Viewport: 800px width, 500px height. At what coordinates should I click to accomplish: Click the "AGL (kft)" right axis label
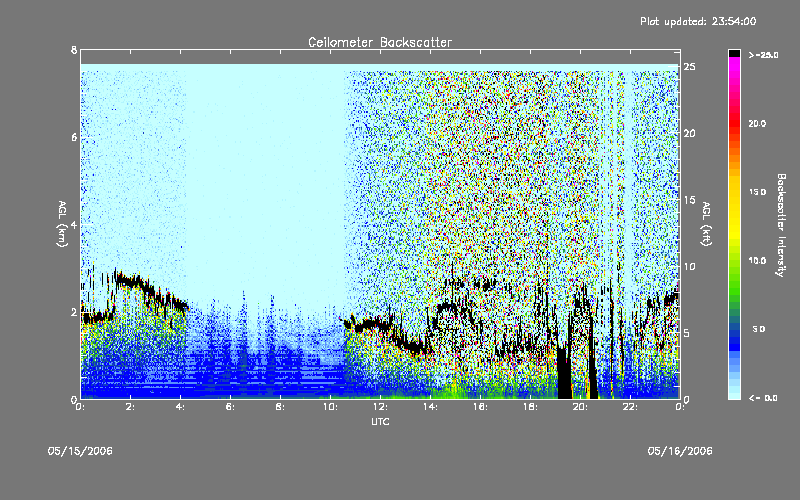[706, 224]
